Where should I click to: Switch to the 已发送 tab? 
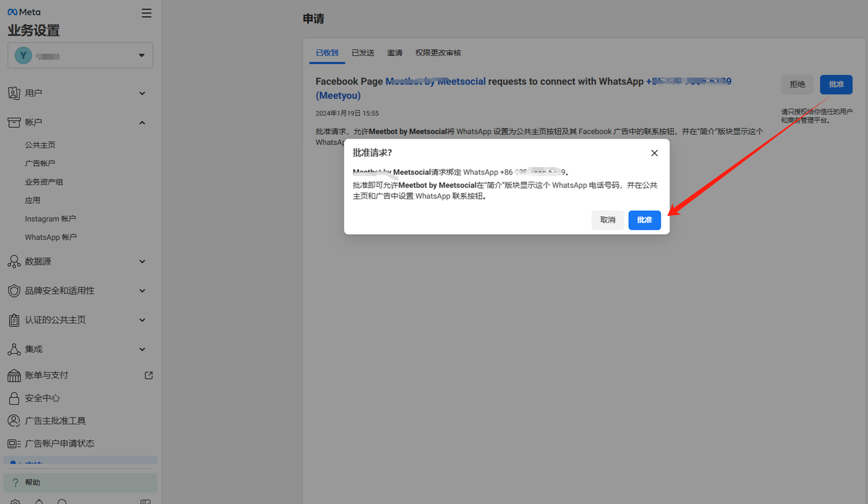(x=363, y=53)
